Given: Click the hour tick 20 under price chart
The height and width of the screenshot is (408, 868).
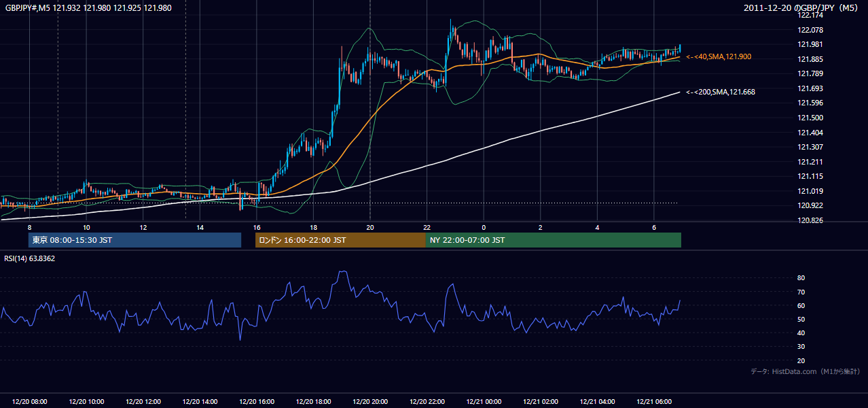Looking at the screenshot, I should pyautogui.click(x=370, y=227).
